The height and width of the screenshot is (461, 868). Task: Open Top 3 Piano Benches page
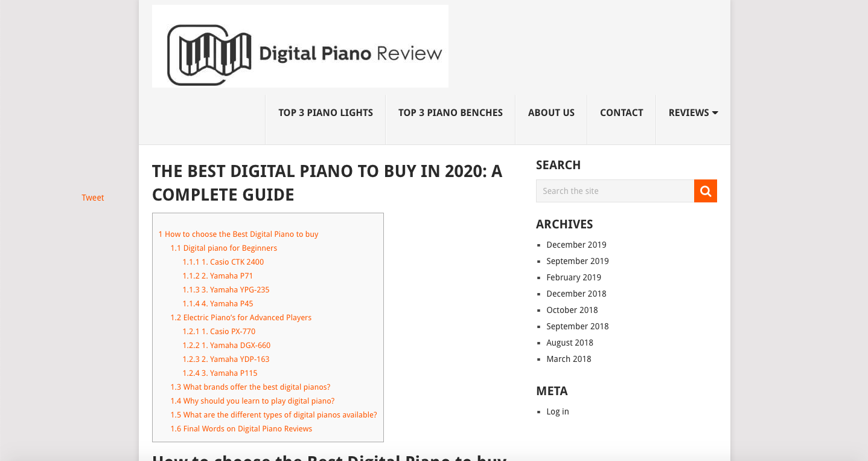[x=450, y=112]
